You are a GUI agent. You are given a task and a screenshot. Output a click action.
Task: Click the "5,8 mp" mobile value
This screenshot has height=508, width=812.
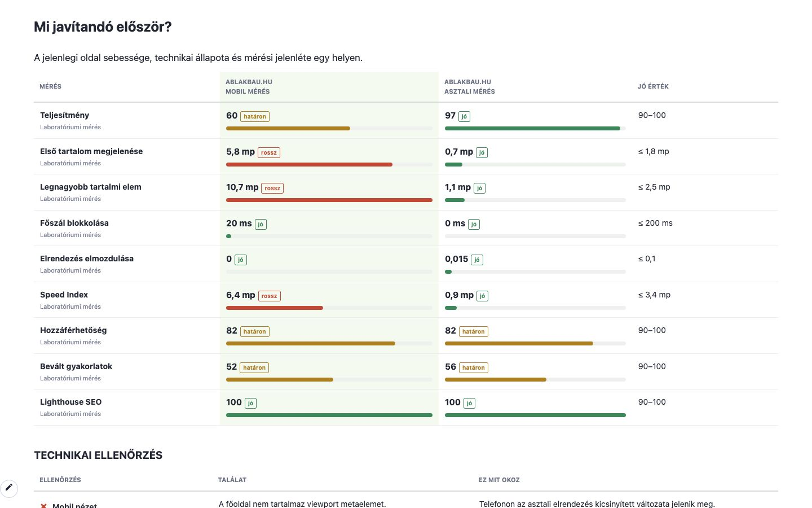pyautogui.click(x=240, y=152)
